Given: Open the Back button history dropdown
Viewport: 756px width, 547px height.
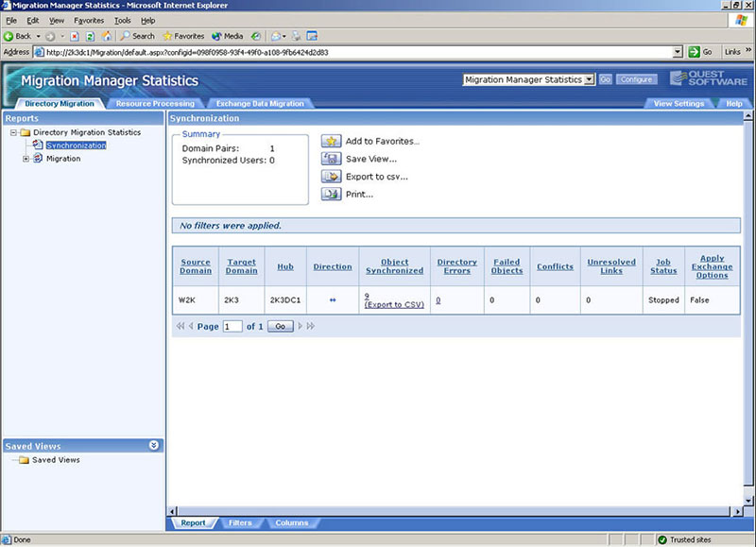Looking at the screenshot, I should [x=38, y=36].
